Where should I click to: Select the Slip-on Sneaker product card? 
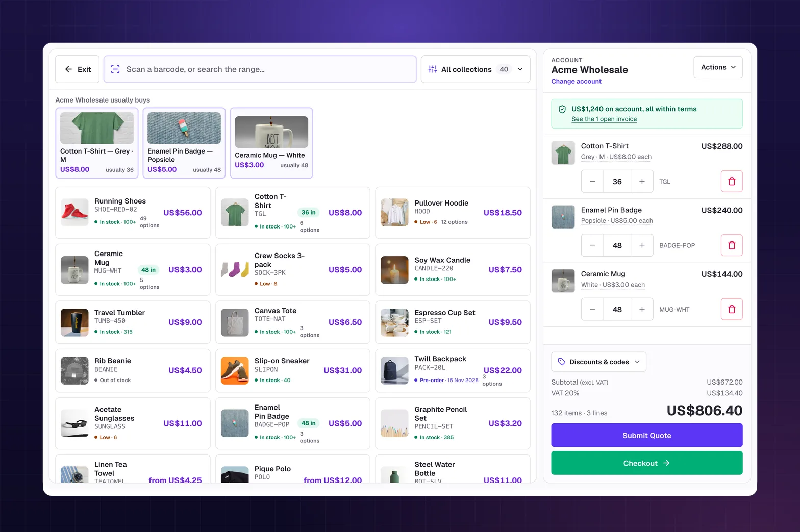293,371
